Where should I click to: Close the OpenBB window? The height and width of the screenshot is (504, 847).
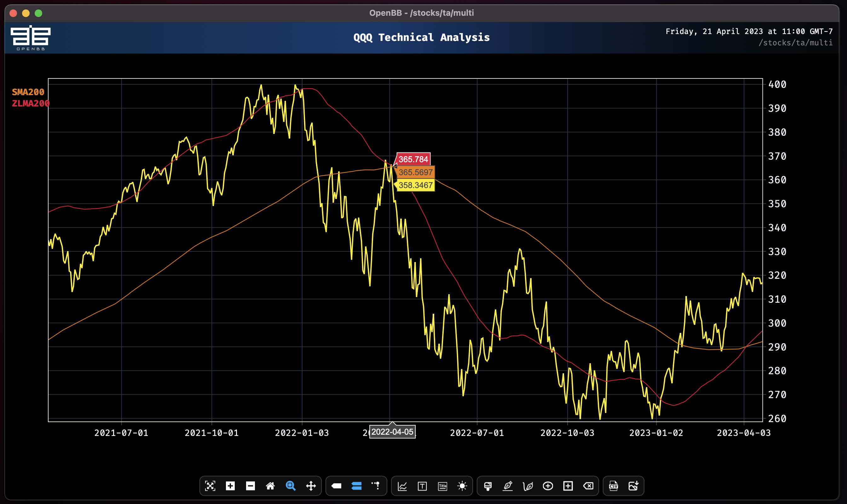13,13
